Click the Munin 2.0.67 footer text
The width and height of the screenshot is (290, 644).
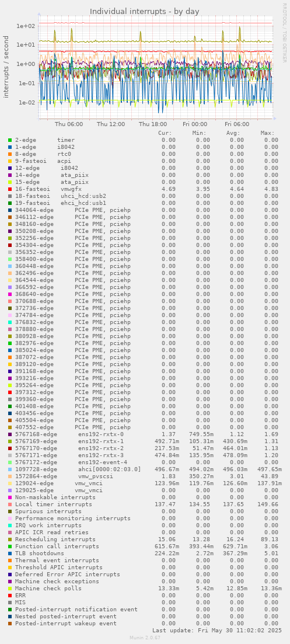coord(145,638)
